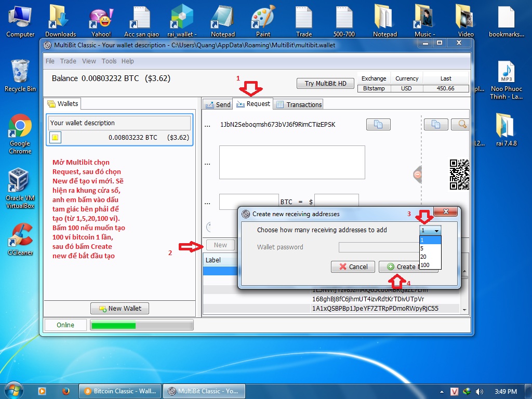
Task: Open the 500-700 text file
Action: [x=344, y=21]
